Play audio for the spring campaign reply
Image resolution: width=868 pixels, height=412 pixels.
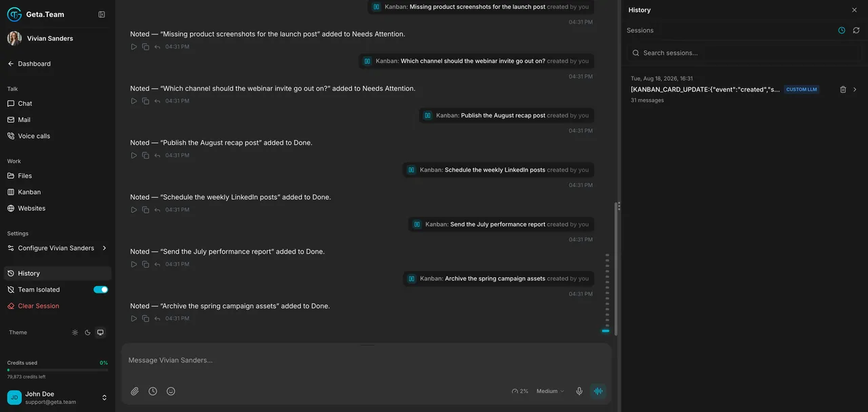[134, 318]
